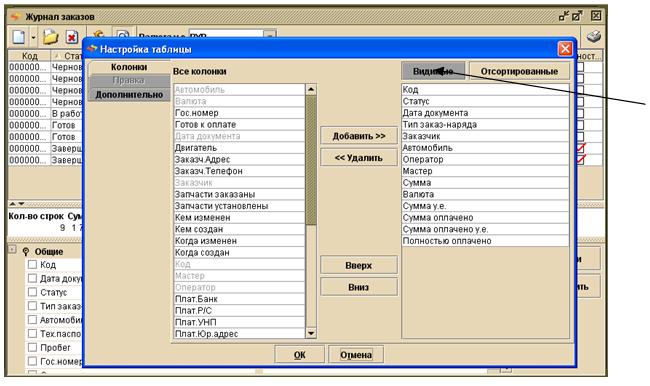This screenshot has height=386, width=650.
Task: Select the Отсортированные tab
Action: pyautogui.click(x=519, y=71)
